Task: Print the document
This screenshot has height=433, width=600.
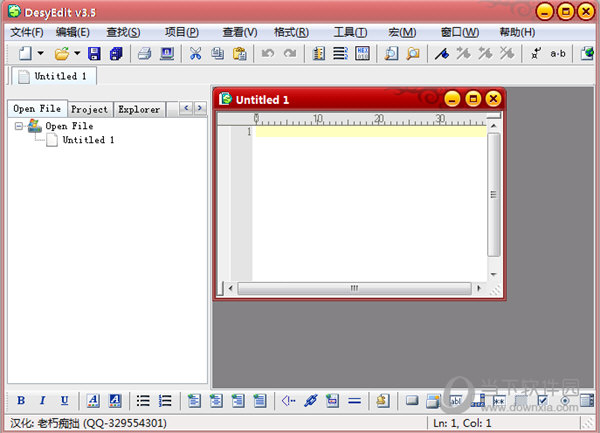Action: pos(145,53)
